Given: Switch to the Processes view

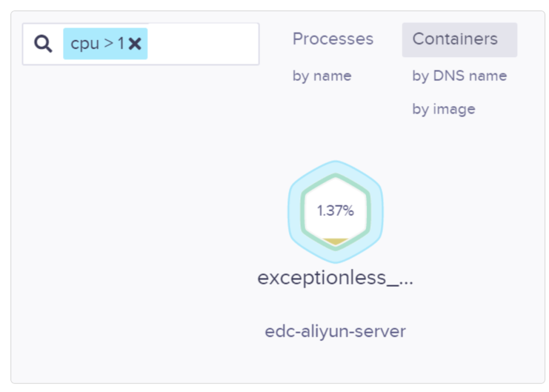Looking at the screenshot, I should [333, 39].
